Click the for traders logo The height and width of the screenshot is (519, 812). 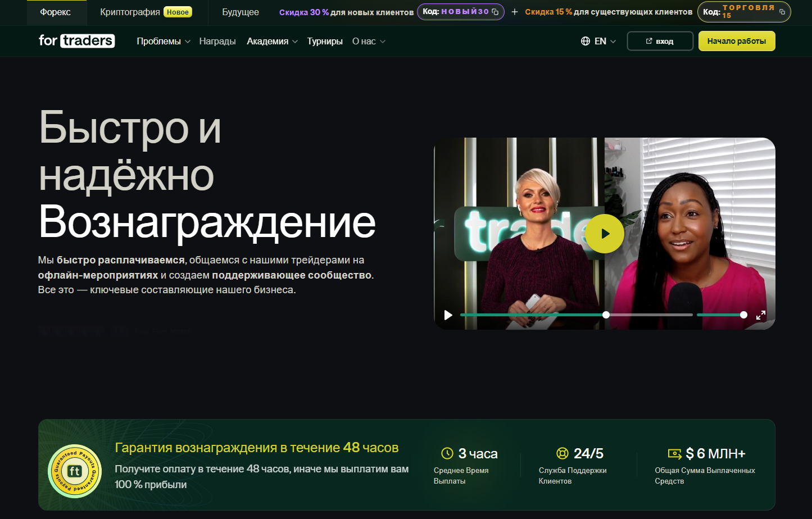77,40
